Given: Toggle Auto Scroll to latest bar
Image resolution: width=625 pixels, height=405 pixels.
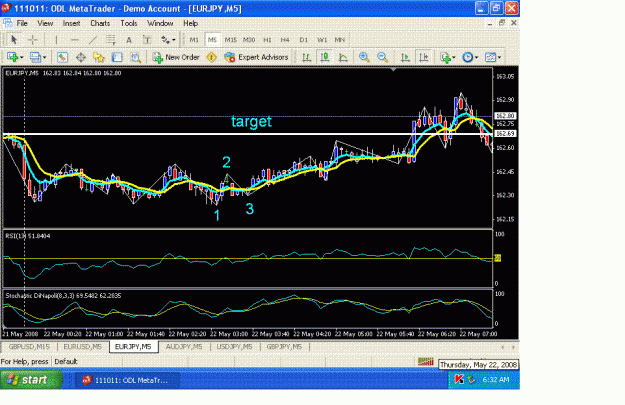Looking at the screenshot, I should [405, 57].
